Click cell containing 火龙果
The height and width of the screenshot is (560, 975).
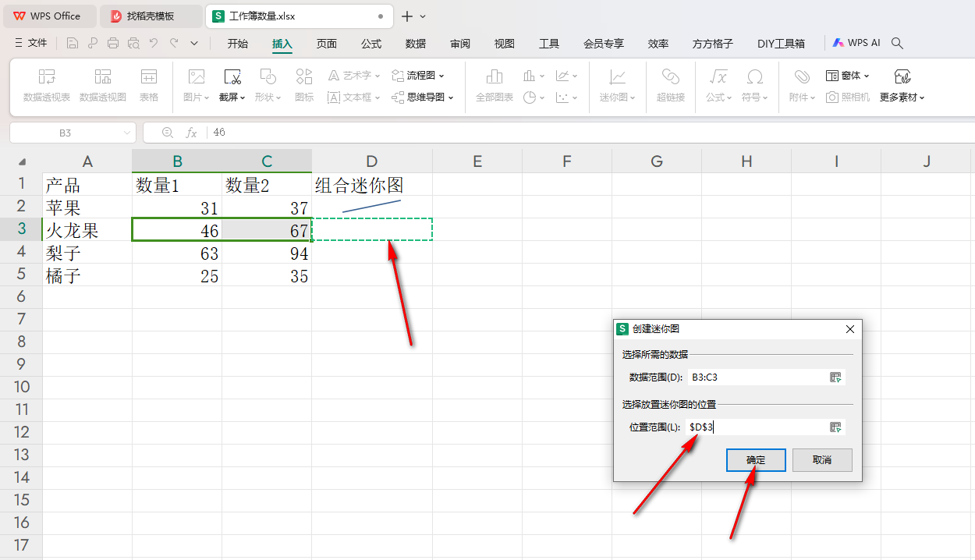tap(87, 230)
